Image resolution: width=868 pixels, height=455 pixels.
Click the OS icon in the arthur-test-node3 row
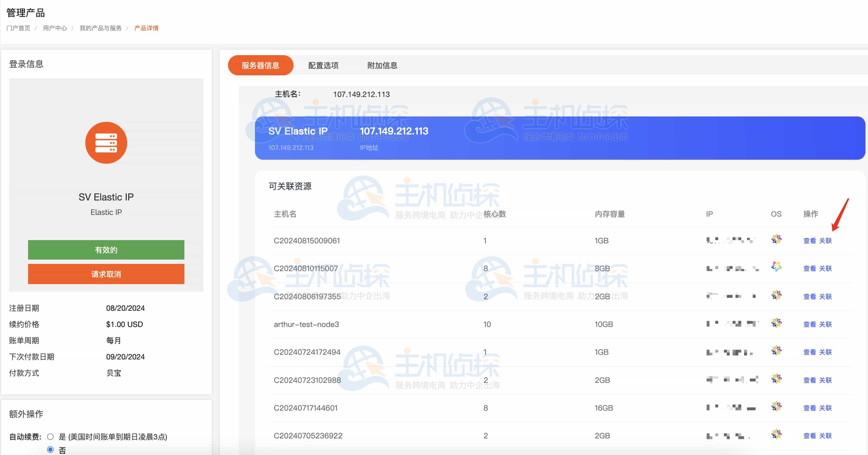[x=777, y=323]
